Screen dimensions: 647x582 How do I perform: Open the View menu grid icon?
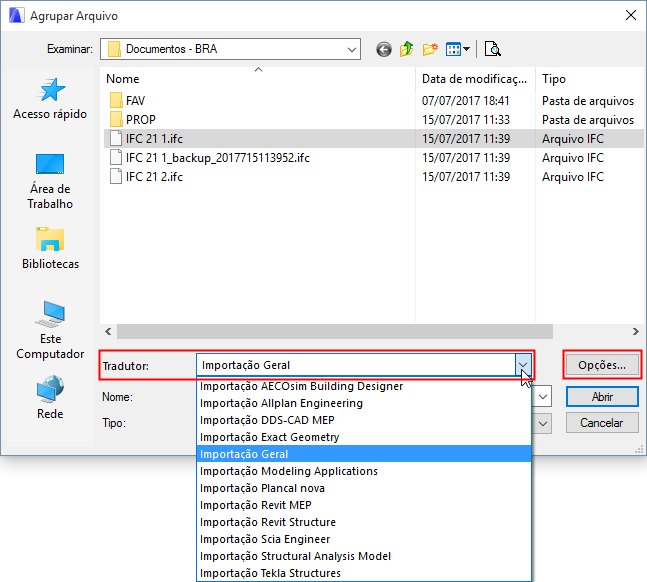pos(458,50)
